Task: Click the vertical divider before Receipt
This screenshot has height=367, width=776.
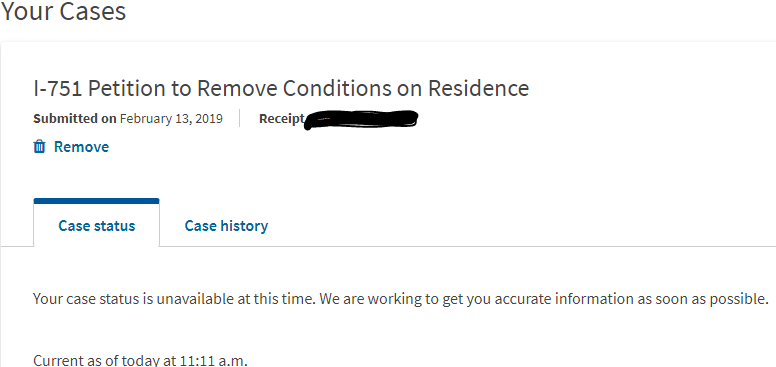Action: [x=240, y=119]
